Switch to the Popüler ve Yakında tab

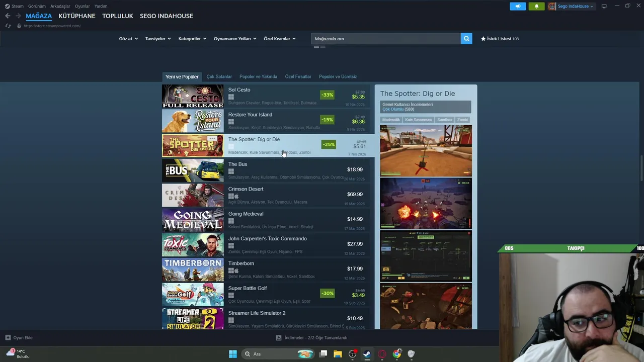(x=258, y=76)
